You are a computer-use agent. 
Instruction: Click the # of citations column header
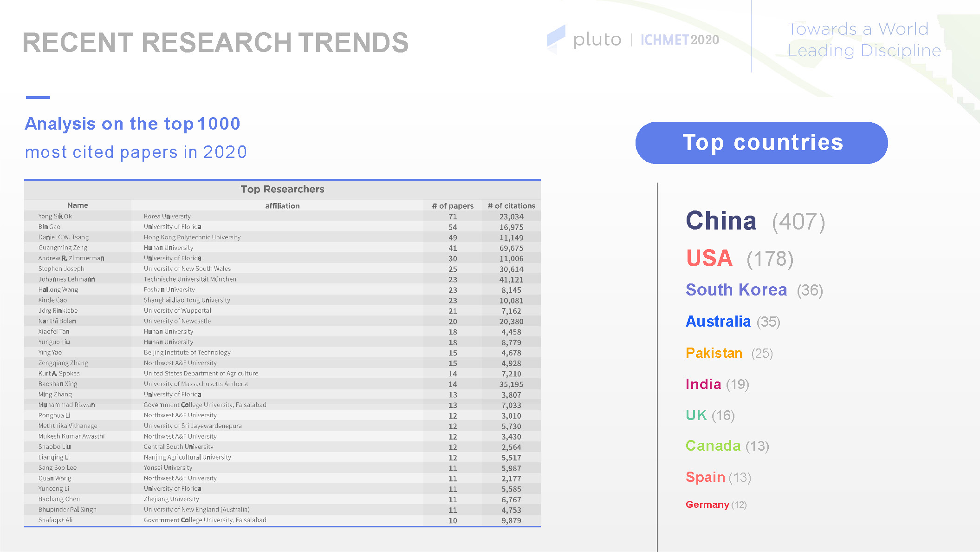[511, 206]
